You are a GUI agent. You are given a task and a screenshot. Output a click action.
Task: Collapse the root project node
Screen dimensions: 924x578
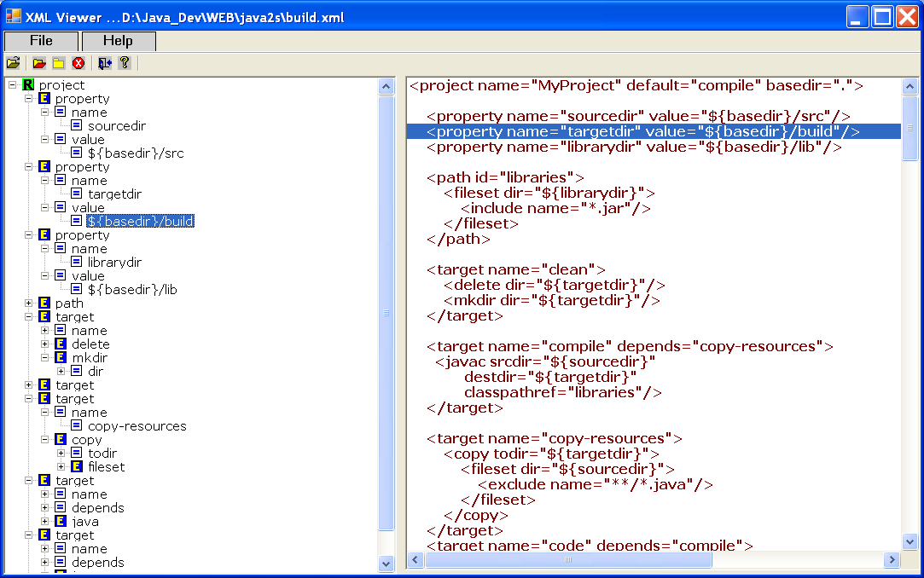coord(12,85)
